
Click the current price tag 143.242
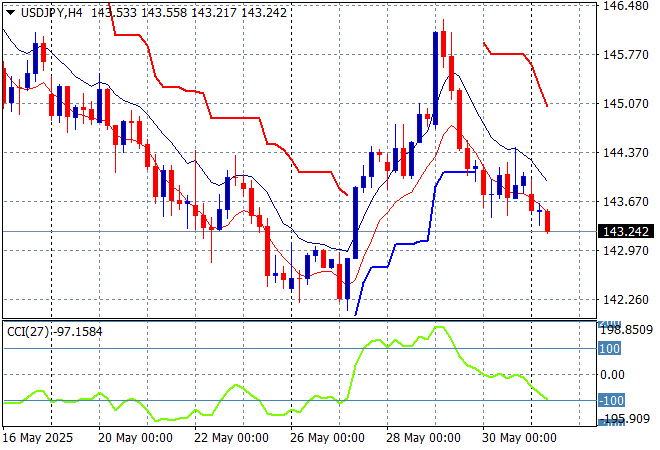tap(625, 232)
